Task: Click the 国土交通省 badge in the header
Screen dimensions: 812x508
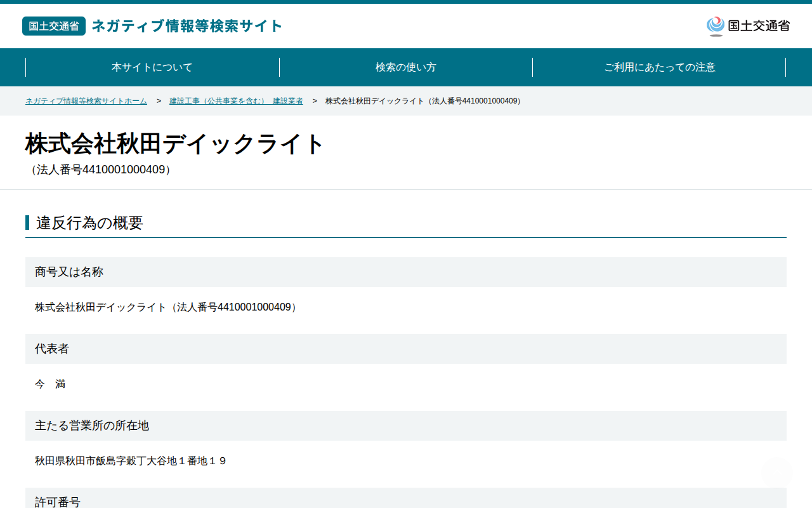Action: point(54,26)
